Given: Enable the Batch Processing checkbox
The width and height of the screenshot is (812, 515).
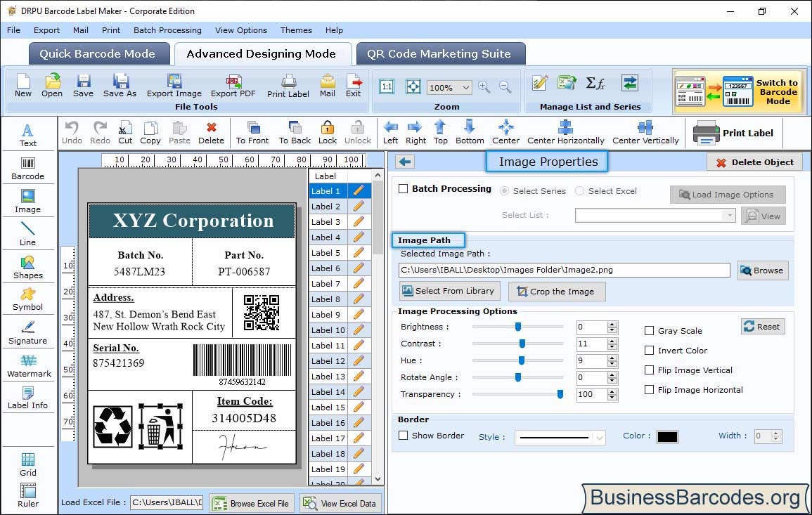Looking at the screenshot, I should click(x=404, y=189).
